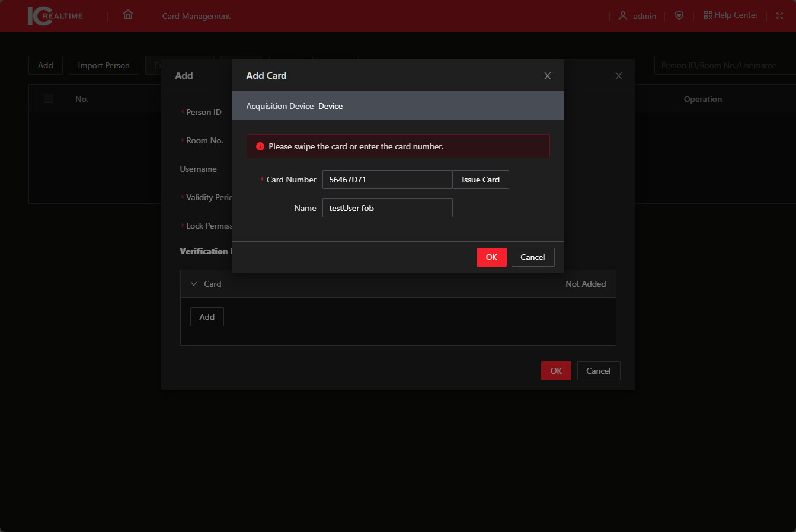Toggle the select-all checkbox in table header
The image size is (796, 532).
(49, 98)
